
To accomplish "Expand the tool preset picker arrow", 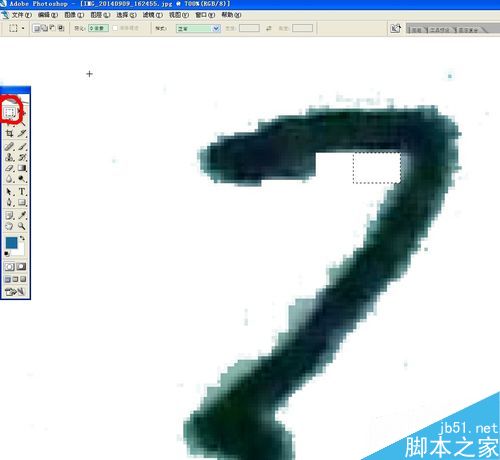I will [23, 28].
